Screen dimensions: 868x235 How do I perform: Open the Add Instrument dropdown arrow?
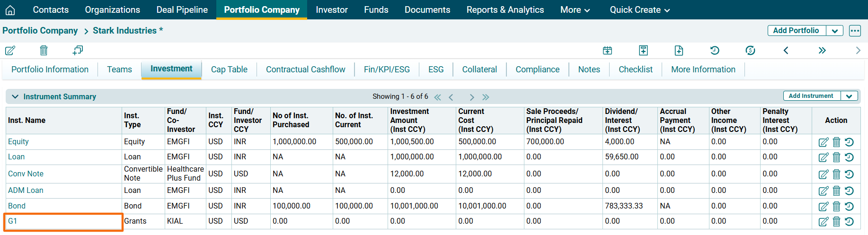click(849, 96)
